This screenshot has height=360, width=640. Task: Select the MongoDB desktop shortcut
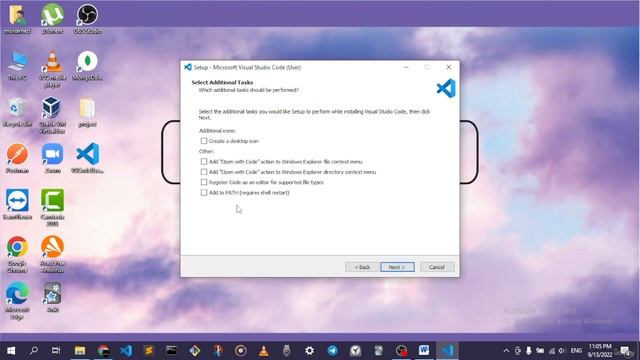click(x=87, y=66)
